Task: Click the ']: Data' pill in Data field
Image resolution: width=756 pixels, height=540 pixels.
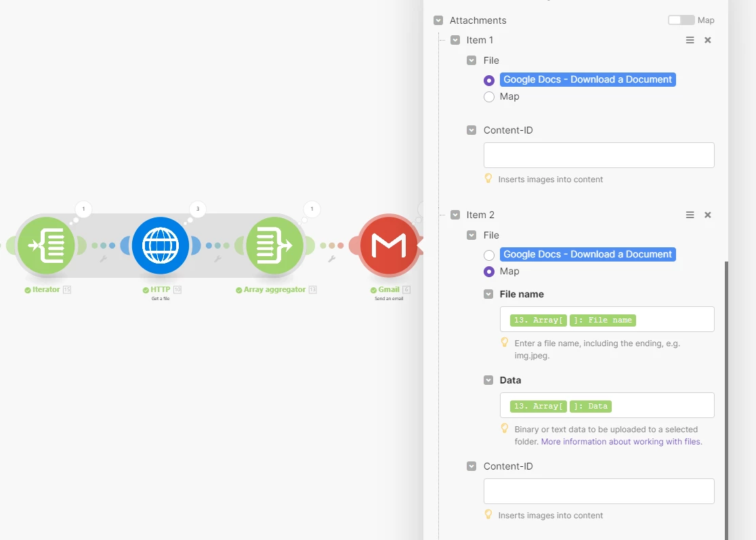Action: pyautogui.click(x=591, y=406)
